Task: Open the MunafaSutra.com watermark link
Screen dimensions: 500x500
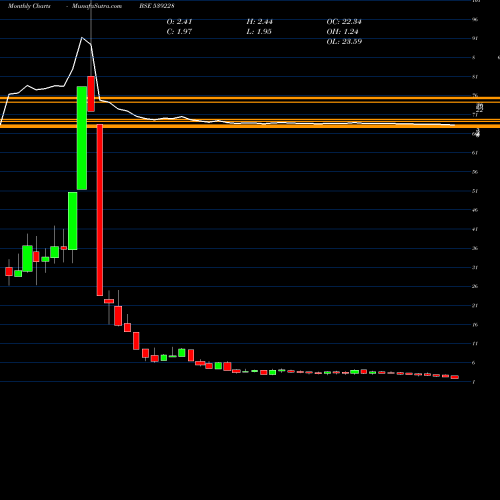Action: coord(97,6)
